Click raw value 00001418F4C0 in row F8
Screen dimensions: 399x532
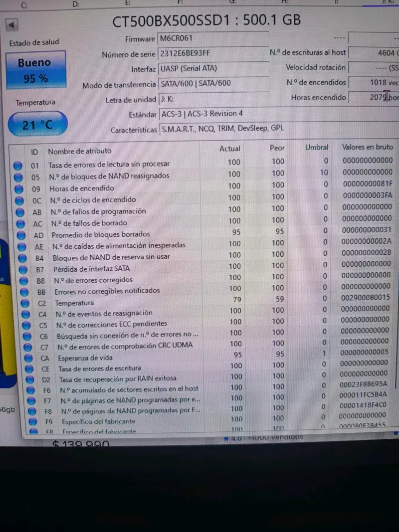tap(363, 405)
